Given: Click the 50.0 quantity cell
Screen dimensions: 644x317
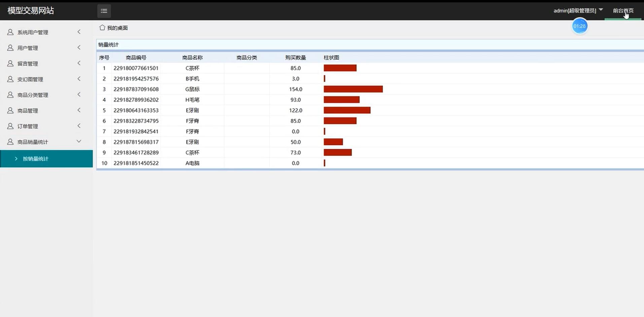Looking at the screenshot, I should [x=295, y=142].
